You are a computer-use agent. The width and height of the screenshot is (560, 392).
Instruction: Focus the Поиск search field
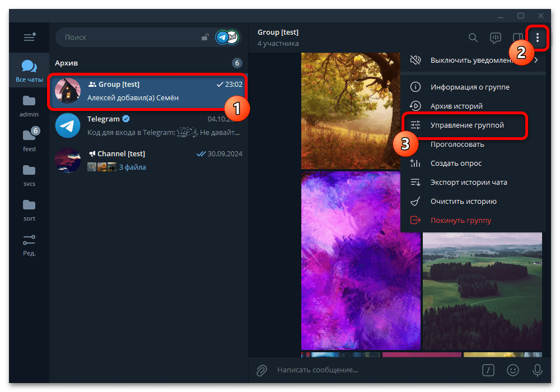pyautogui.click(x=130, y=37)
